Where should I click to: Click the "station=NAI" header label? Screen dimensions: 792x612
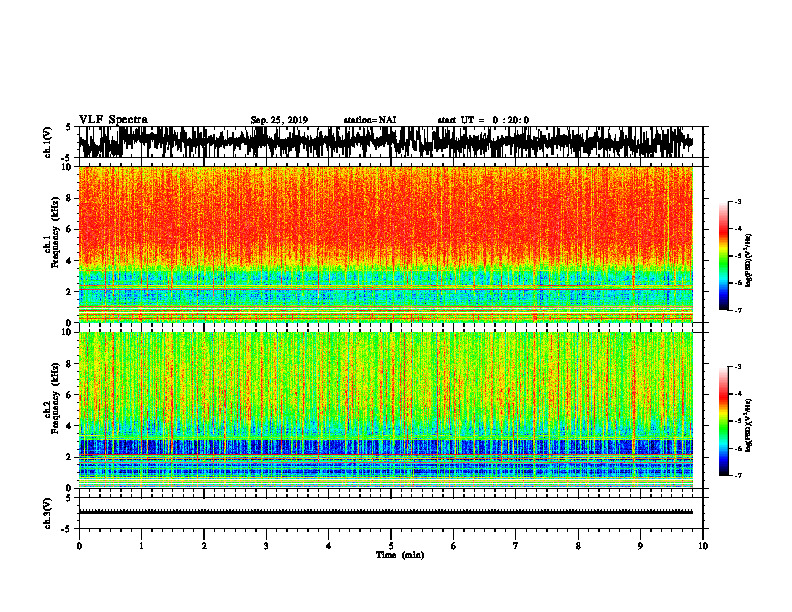[370, 120]
